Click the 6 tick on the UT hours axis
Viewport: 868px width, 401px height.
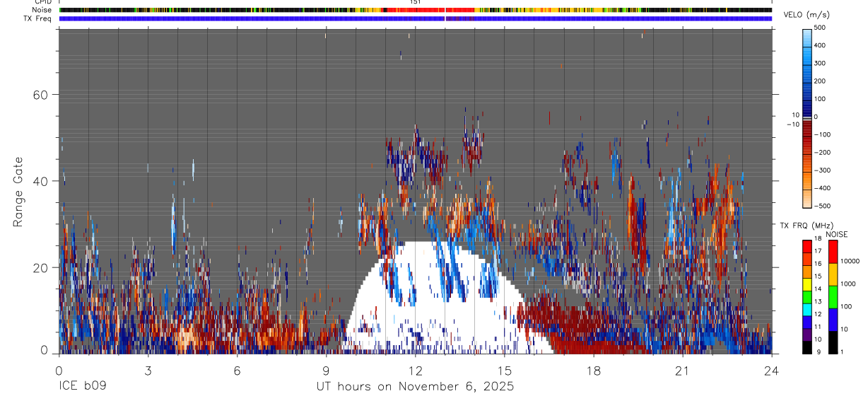pyautogui.click(x=237, y=371)
